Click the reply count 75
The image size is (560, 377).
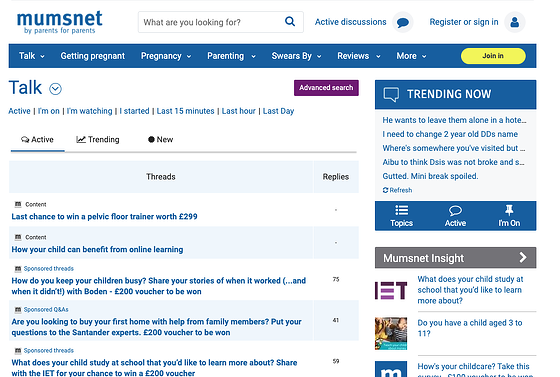click(336, 279)
